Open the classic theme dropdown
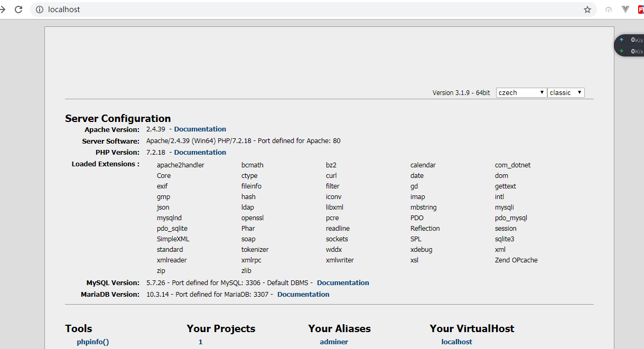644x349 pixels. pos(566,92)
